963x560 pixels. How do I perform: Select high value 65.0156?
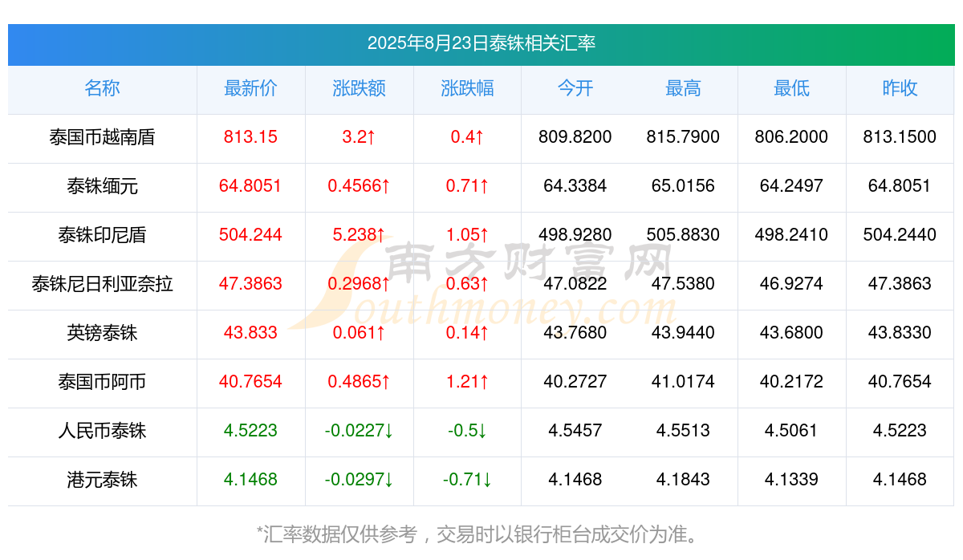[683, 186]
